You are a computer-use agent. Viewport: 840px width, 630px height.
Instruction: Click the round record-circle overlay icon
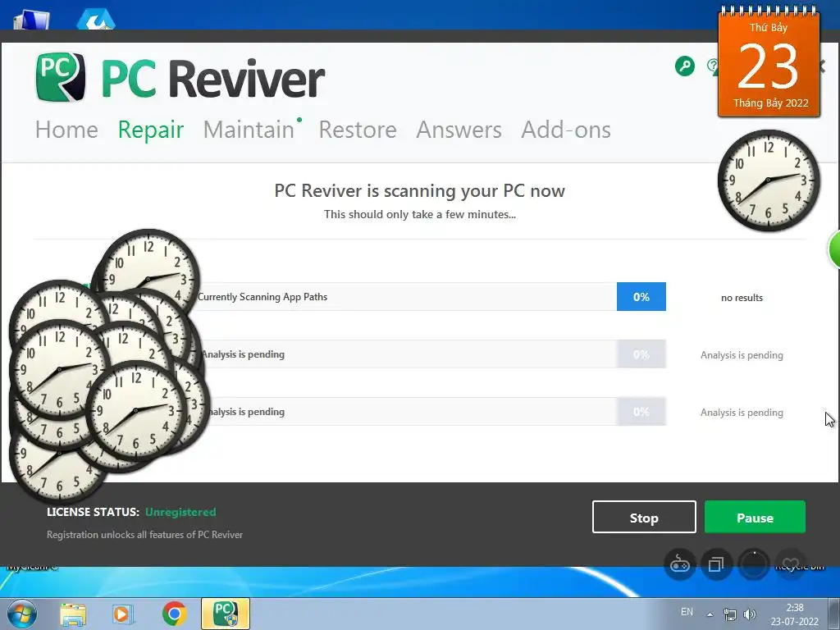(753, 564)
